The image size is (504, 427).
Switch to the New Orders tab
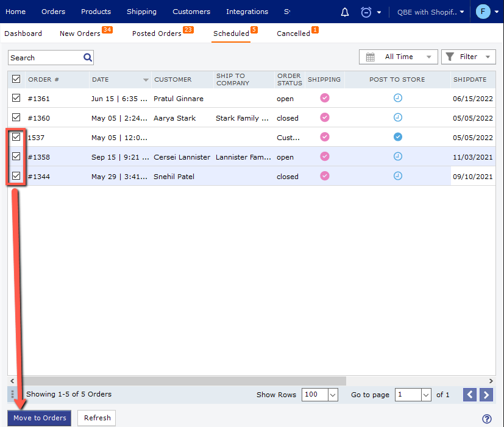click(80, 34)
